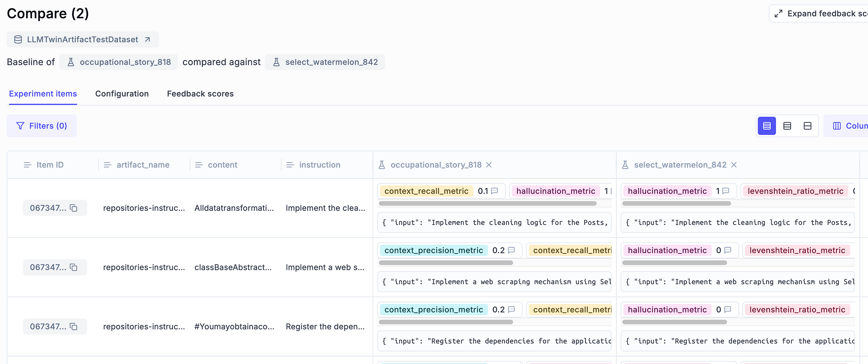868x364 pixels.
Task: Click the expand arrows icon beside Expand feedback
Action: (x=779, y=13)
